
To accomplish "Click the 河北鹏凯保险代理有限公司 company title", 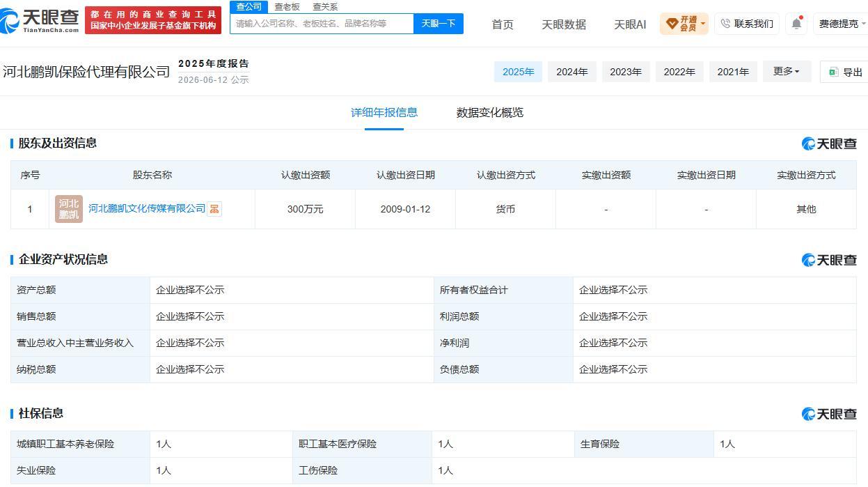I will 86,72.
